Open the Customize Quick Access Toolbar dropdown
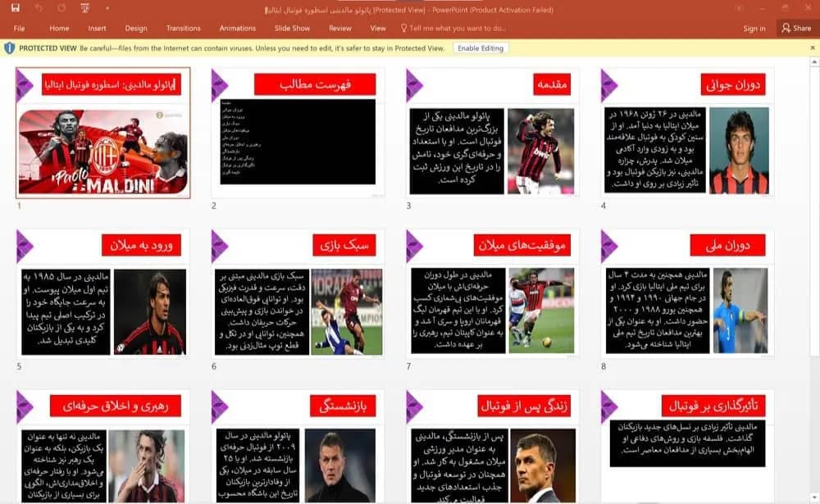 pos(107,8)
